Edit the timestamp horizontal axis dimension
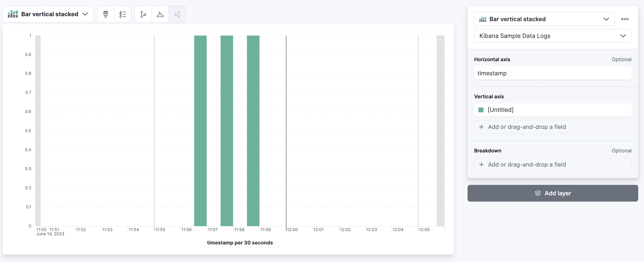Viewport: 644px width, 262px height. (553, 73)
